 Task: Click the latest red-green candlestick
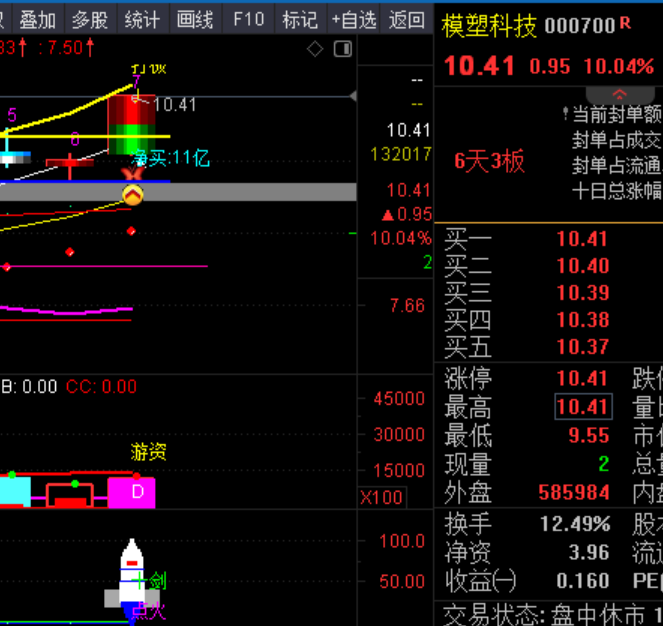132,125
